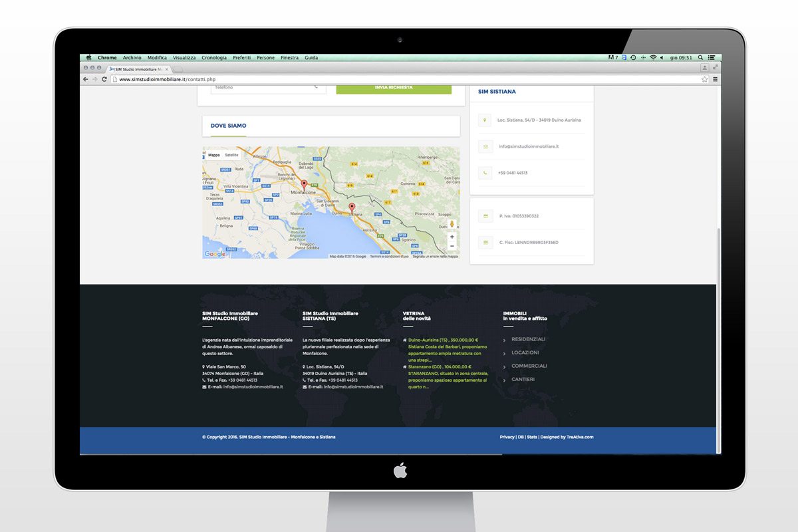Click the Street View pegman icon
The width and height of the screenshot is (798, 532).
point(452,224)
